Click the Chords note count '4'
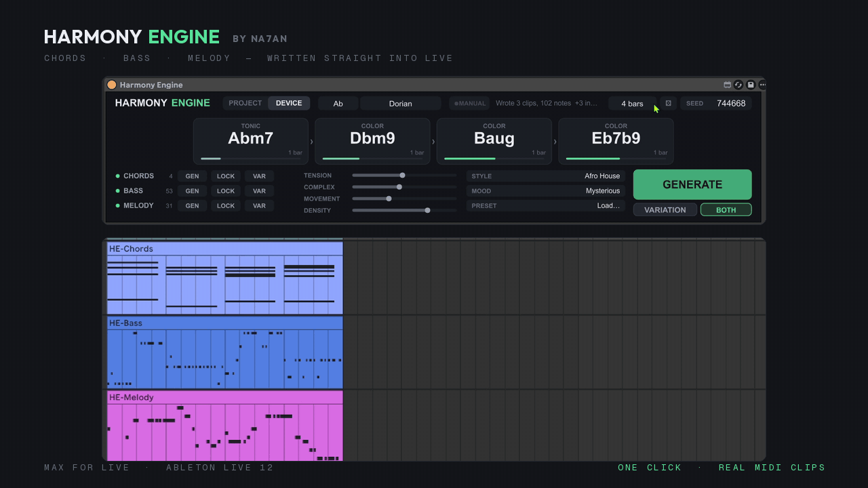 point(171,176)
